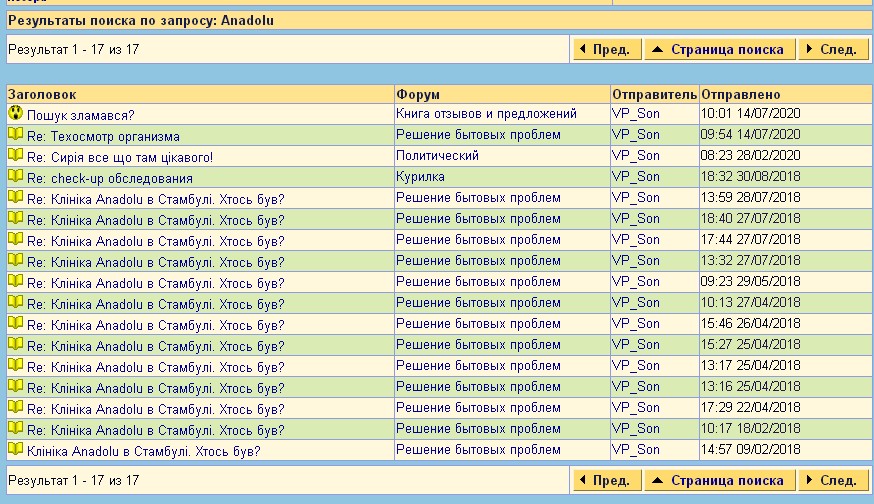874x504 pixels.
Task: Open the Курилка forum link
Action: (x=420, y=177)
